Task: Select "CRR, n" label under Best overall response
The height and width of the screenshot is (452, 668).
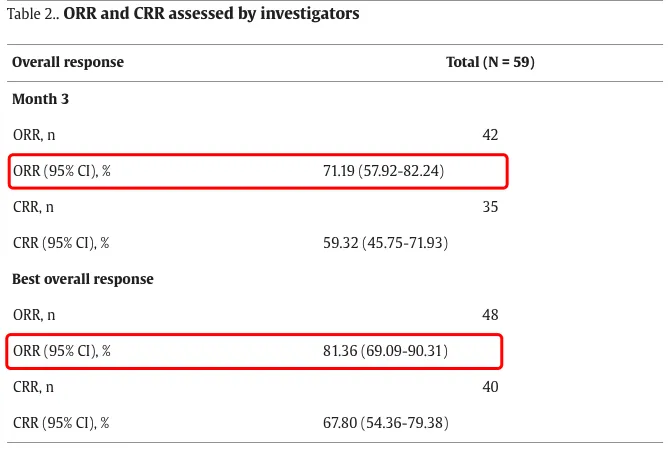Action: click(33, 387)
